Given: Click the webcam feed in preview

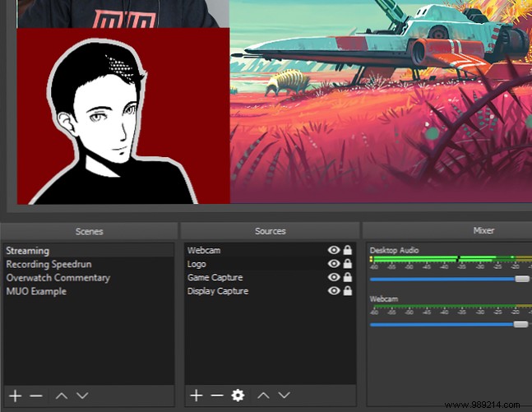Looking at the screenshot, I should [x=123, y=14].
